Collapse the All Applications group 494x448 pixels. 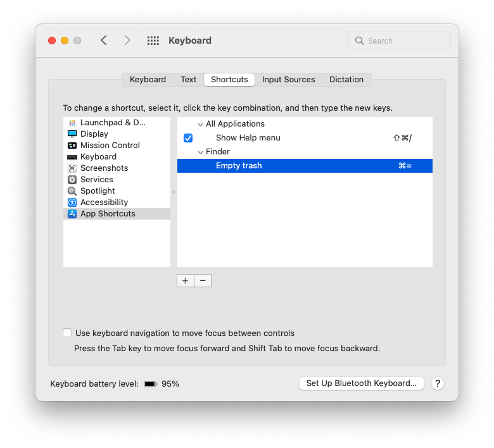[x=200, y=125]
